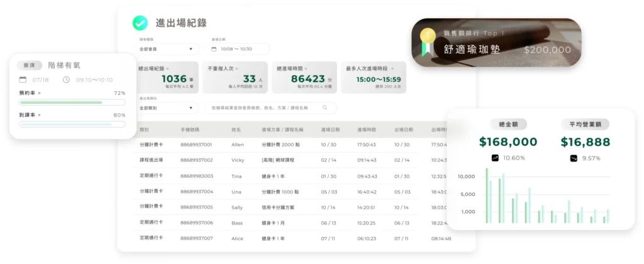The image size is (644, 264).
Task: Click 課程進出場 category cell
Action: 151,160
